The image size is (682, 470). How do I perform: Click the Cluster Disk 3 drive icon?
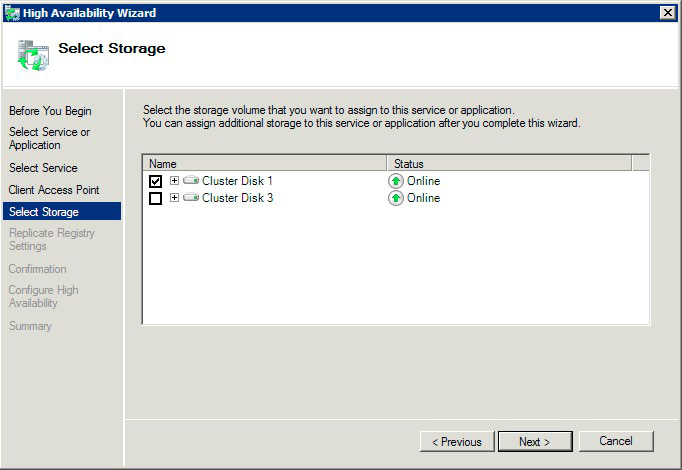(191, 197)
